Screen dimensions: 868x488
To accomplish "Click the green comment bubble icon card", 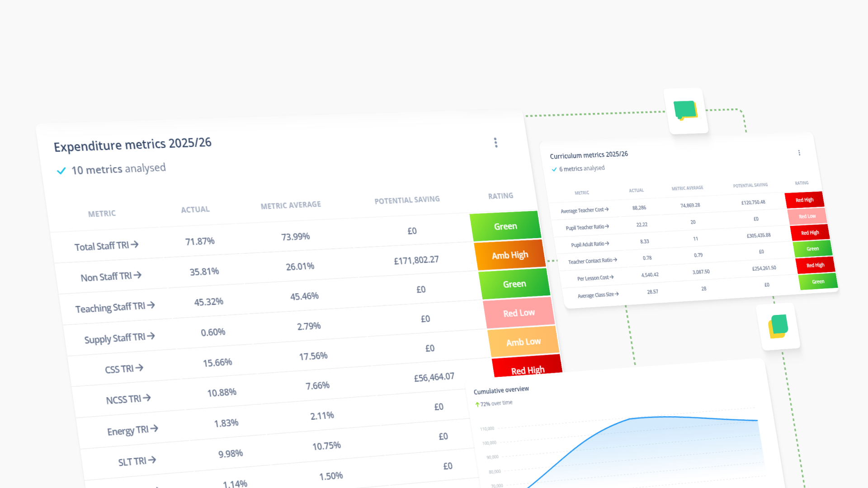I will 686,110.
